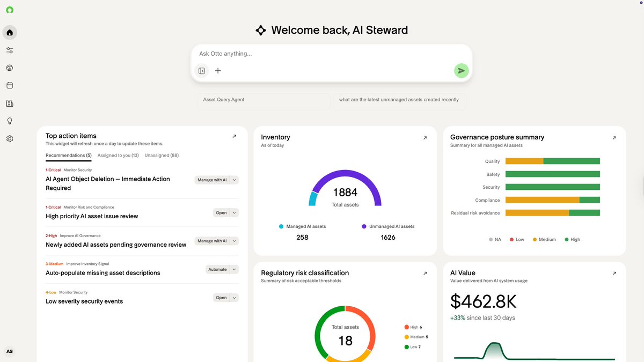644x362 pixels.
Task: Open dropdown for Newly added AI assets Manage with AI
Action: tap(235, 241)
